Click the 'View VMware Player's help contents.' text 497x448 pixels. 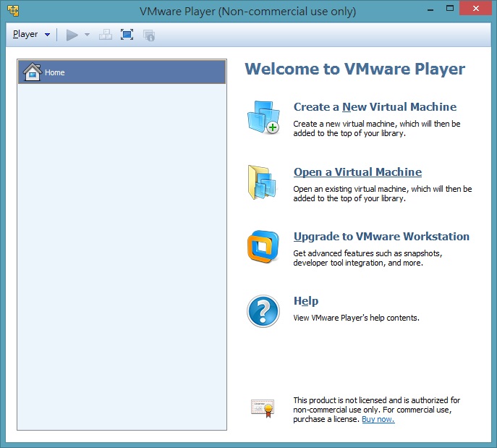356,318
